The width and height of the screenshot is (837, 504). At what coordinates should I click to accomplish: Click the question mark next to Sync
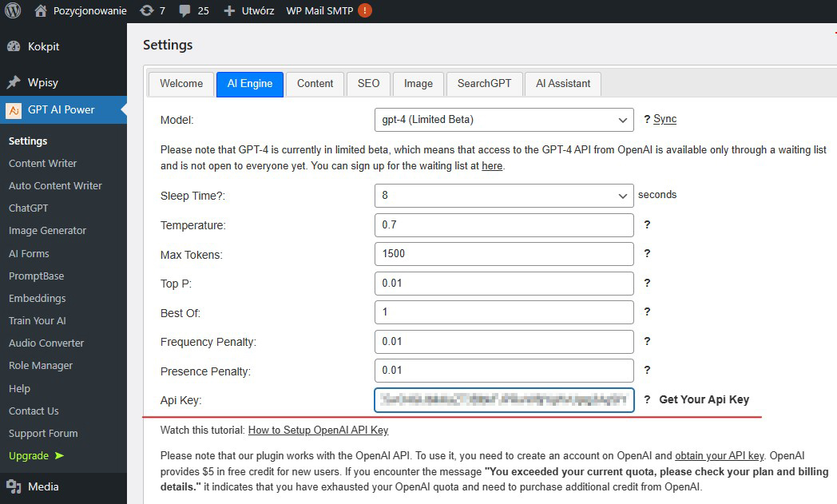(x=647, y=119)
